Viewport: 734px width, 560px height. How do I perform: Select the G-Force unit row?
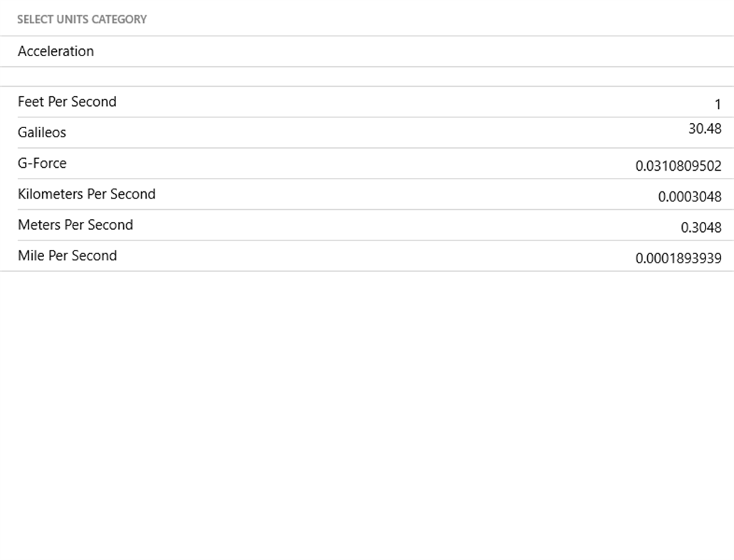click(367, 163)
